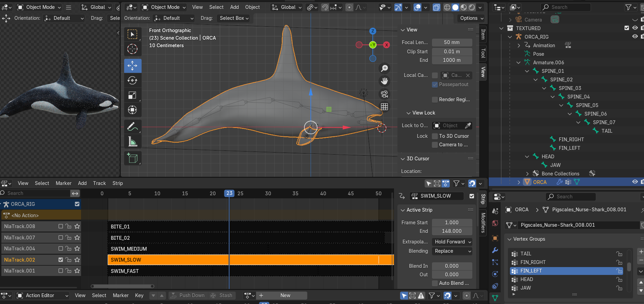
Task: Click the Focal Length value slider
Action: (x=452, y=42)
